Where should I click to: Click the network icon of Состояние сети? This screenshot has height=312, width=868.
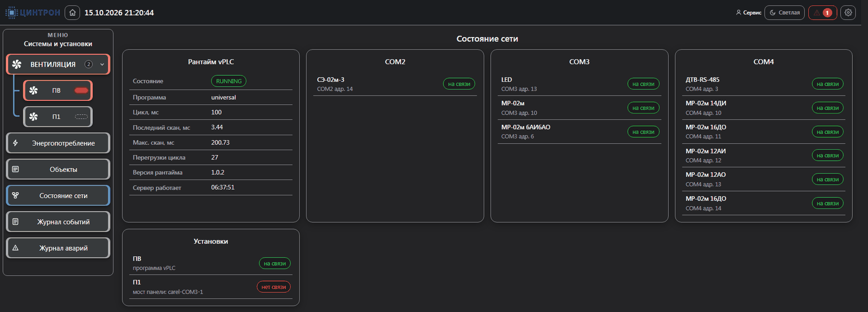pos(15,195)
